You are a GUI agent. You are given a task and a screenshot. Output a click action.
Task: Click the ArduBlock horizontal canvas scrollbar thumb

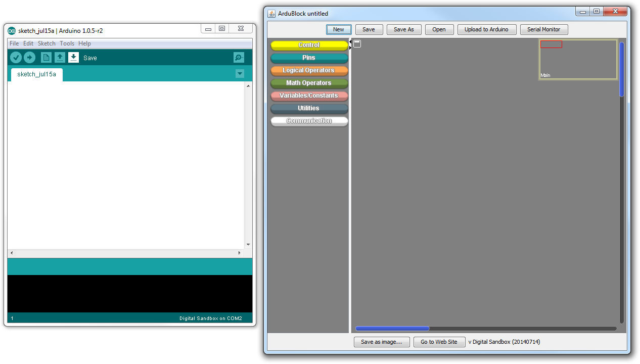tap(392, 329)
